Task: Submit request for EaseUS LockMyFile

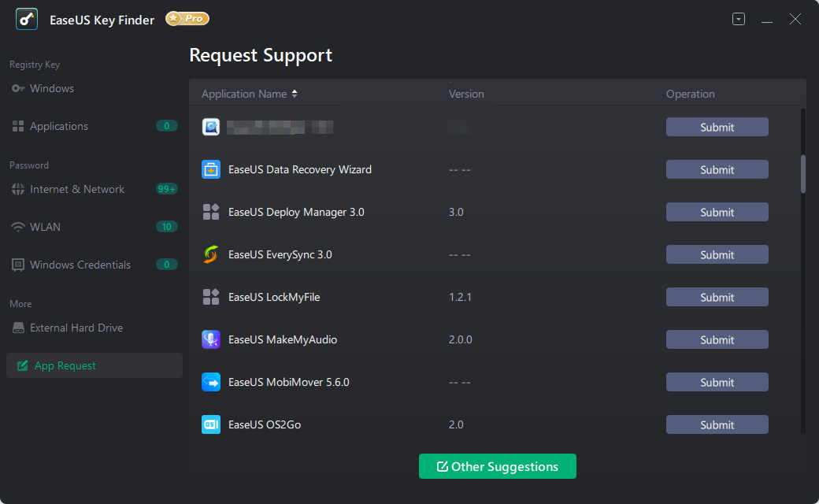Action: 717,297
